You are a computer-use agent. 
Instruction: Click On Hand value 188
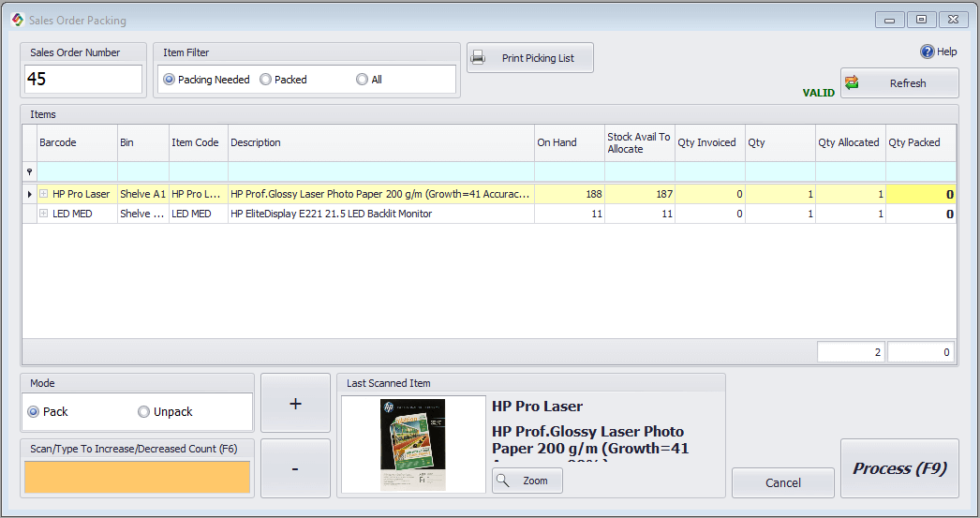[x=570, y=194]
